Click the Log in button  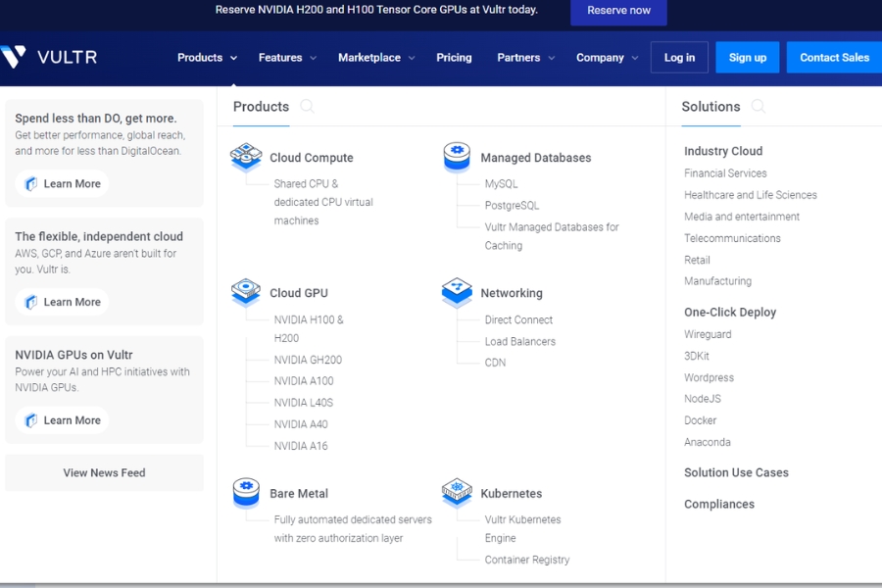(x=679, y=58)
